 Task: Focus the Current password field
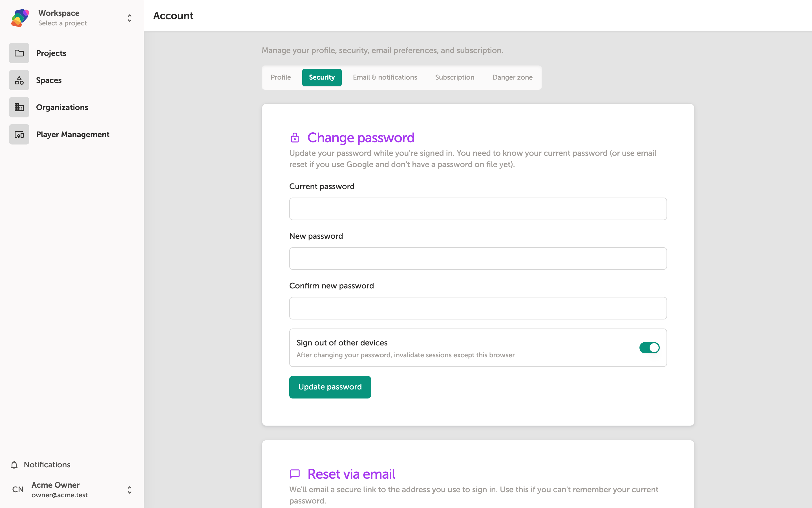coord(478,209)
